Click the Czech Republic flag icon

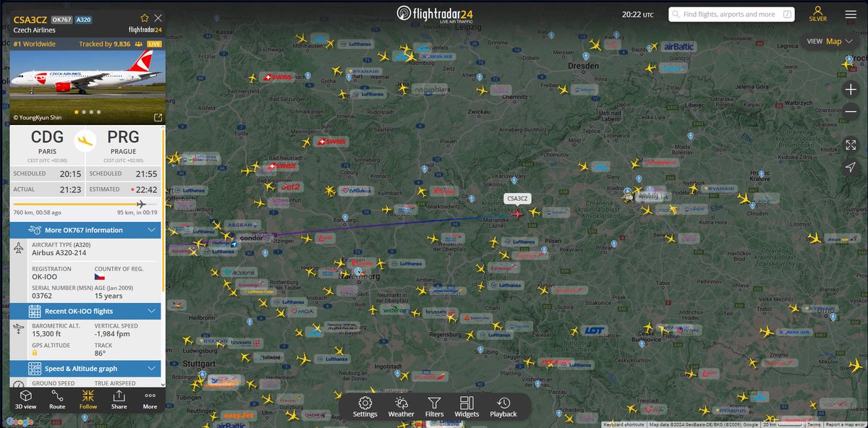[x=100, y=277]
